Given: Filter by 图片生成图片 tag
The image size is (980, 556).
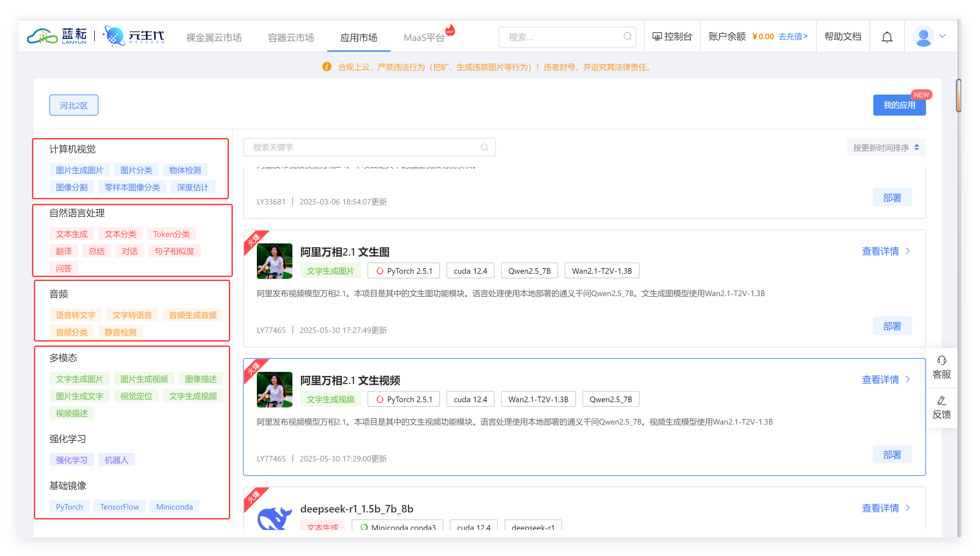Looking at the screenshot, I should pyautogui.click(x=79, y=170).
